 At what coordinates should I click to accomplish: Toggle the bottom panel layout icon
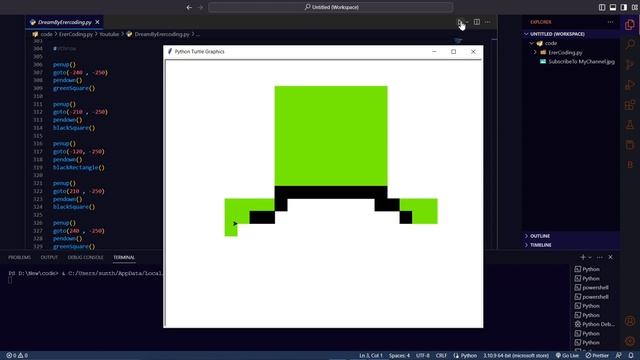613,7
